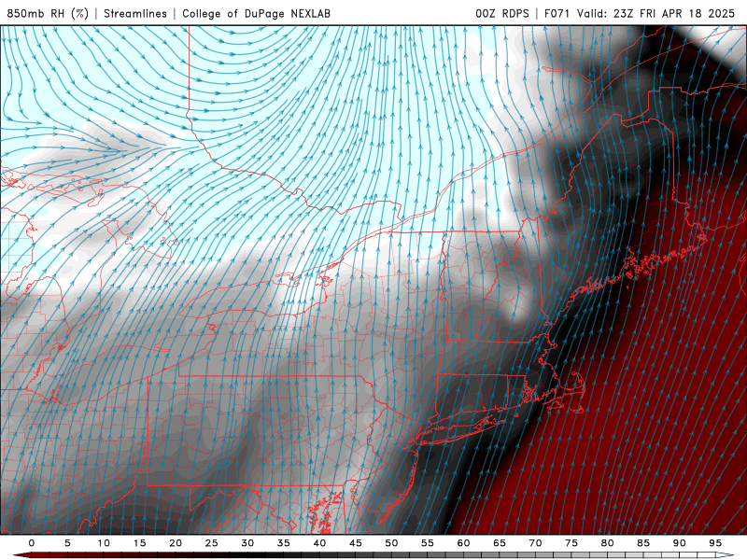Click the '5' label on the color bar
Viewport: 747px width, 560px height.
(x=67, y=543)
